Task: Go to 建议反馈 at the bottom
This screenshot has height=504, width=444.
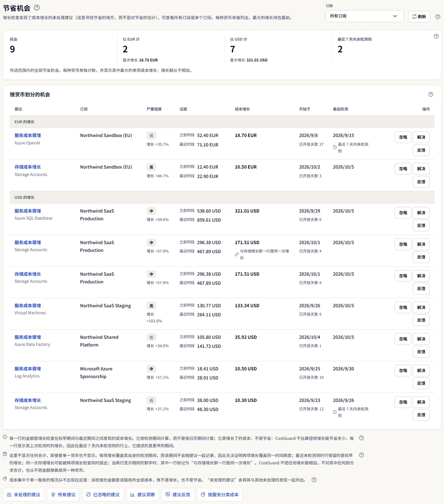Action: tap(178, 495)
